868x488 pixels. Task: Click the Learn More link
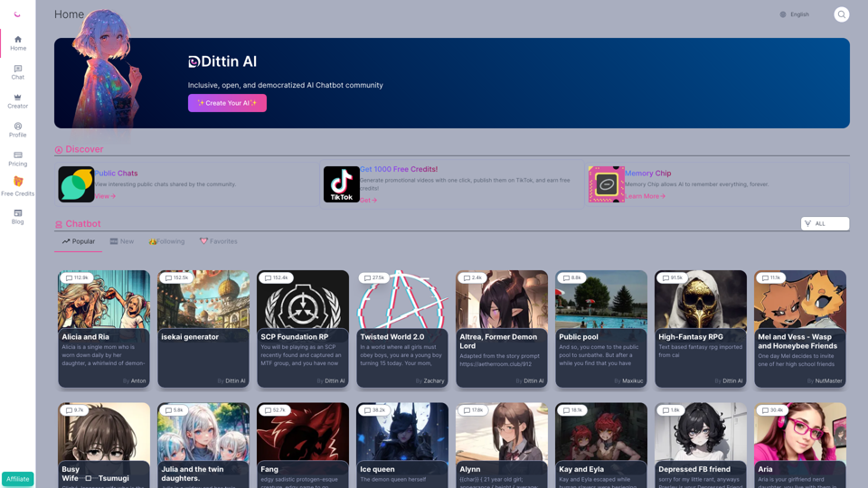click(645, 196)
